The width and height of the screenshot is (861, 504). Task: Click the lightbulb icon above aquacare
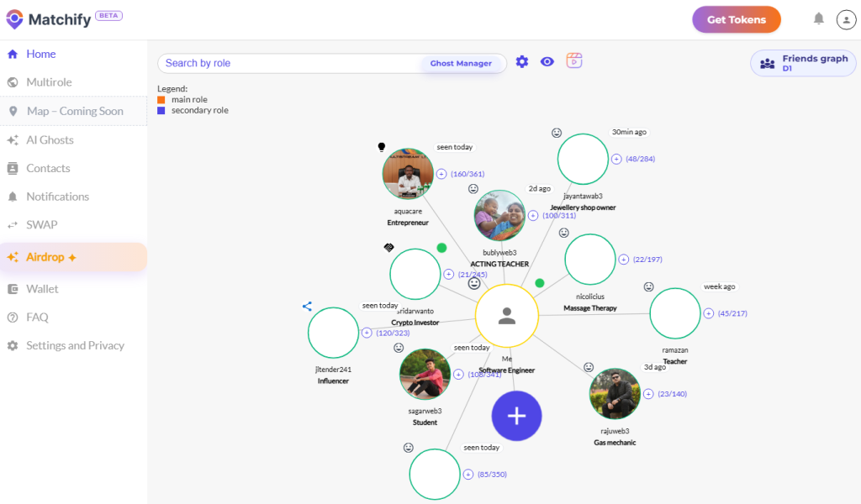[382, 146]
